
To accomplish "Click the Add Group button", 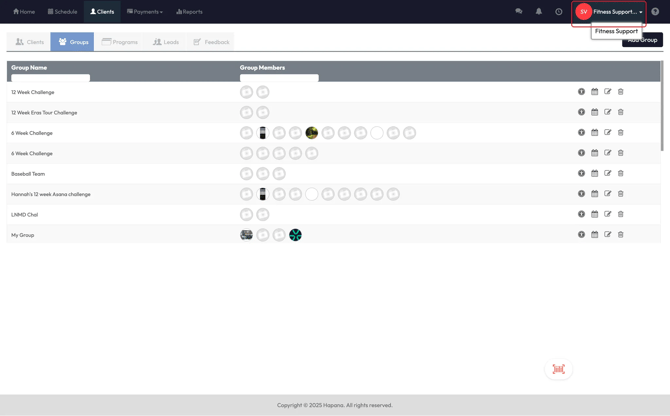I will click(642, 41).
